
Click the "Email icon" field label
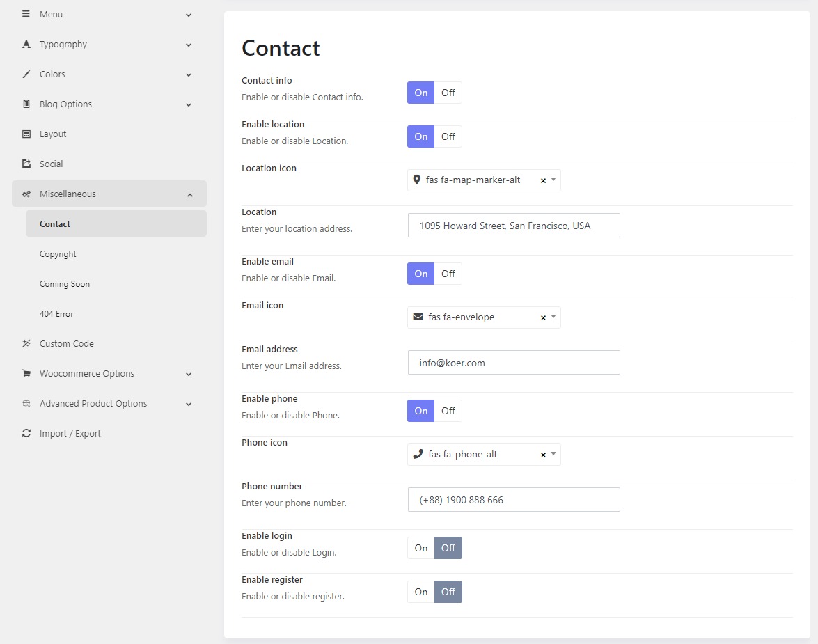[262, 306]
